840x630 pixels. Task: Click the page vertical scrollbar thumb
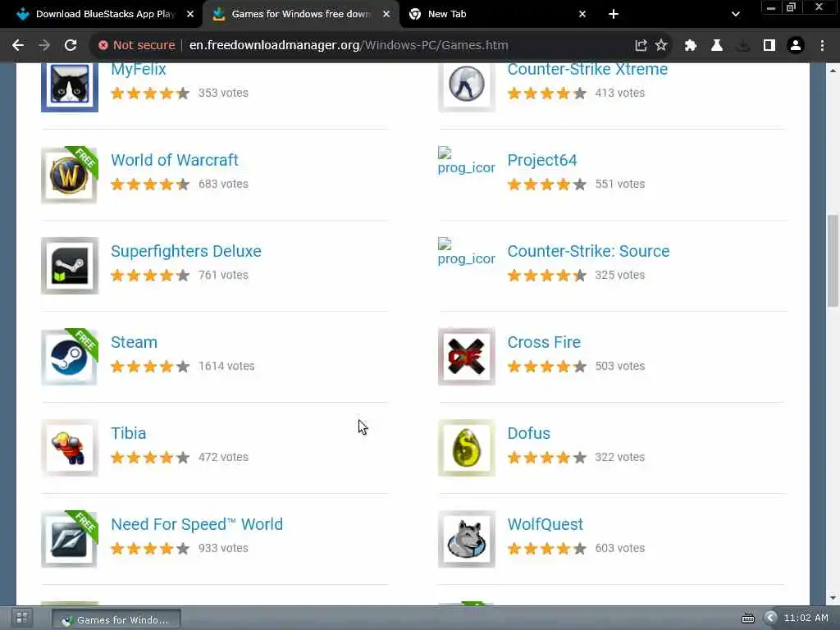click(x=833, y=260)
